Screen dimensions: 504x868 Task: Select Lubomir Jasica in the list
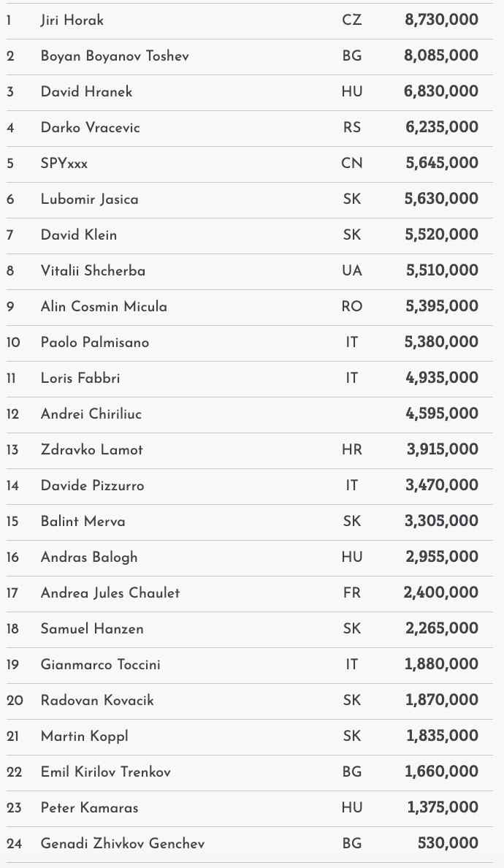click(89, 199)
